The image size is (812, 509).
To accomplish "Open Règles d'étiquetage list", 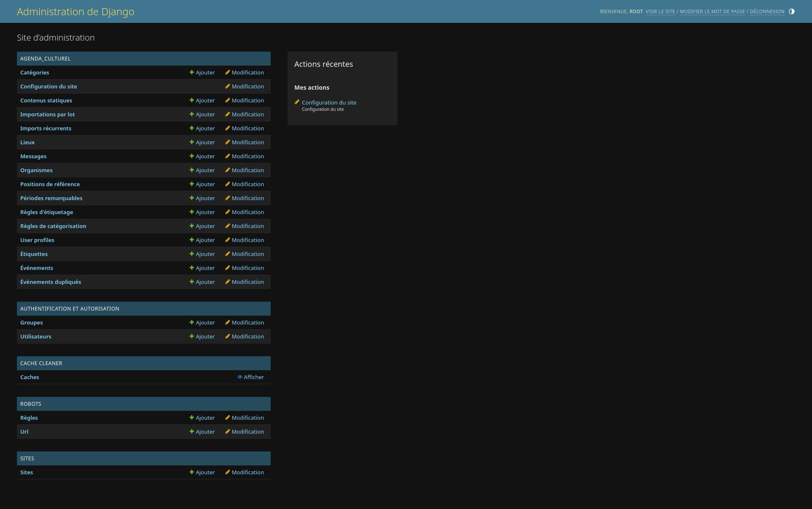I will coord(47,212).
